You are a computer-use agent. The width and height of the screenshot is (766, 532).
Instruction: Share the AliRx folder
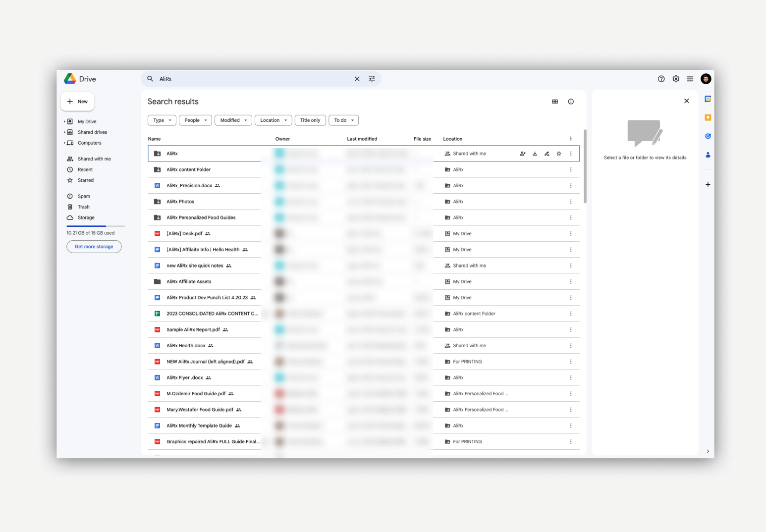(x=523, y=154)
